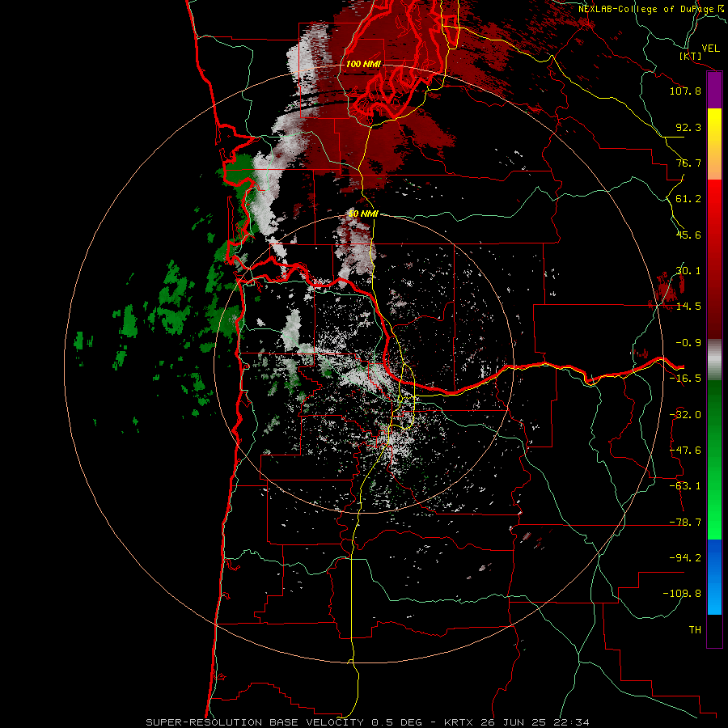Viewport: 728px width, 728px height.
Task: Click the 61.2 scale value
Action: pos(688,199)
